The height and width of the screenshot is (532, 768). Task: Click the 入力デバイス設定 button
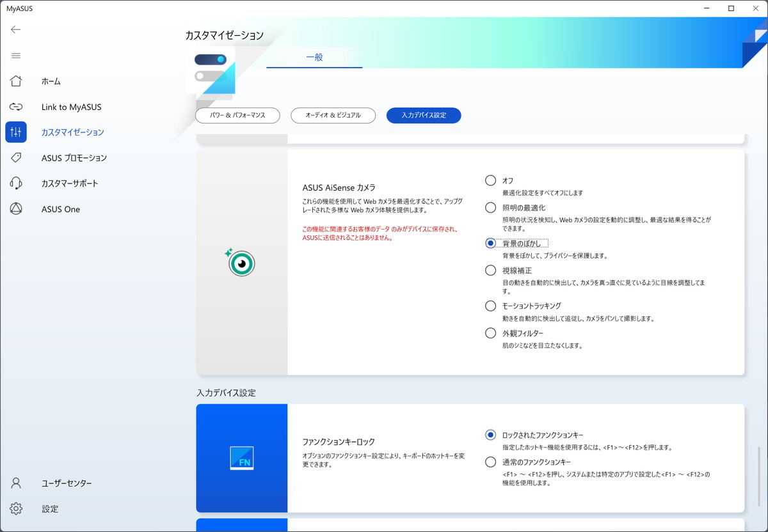(424, 116)
